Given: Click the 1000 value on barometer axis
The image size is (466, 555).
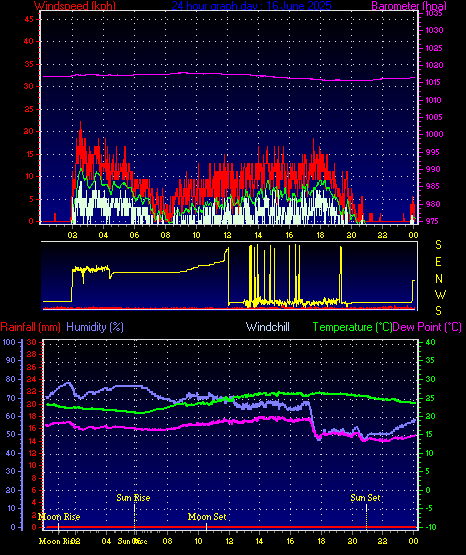Looking at the screenshot, I should pos(434,134).
